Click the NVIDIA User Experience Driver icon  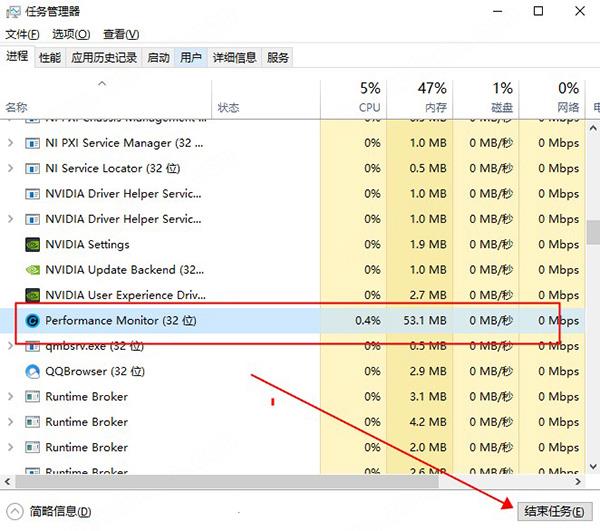(33, 295)
